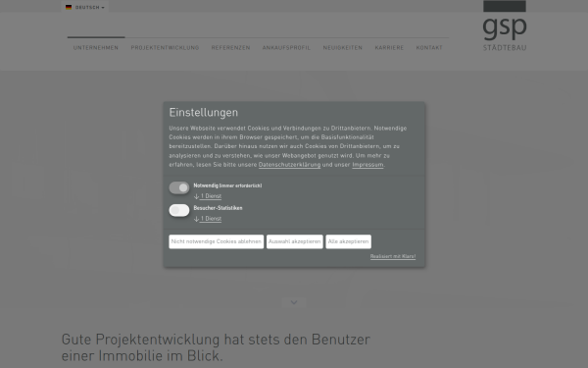Click Nicht notwendige Cookies ablehnen

(x=217, y=241)
